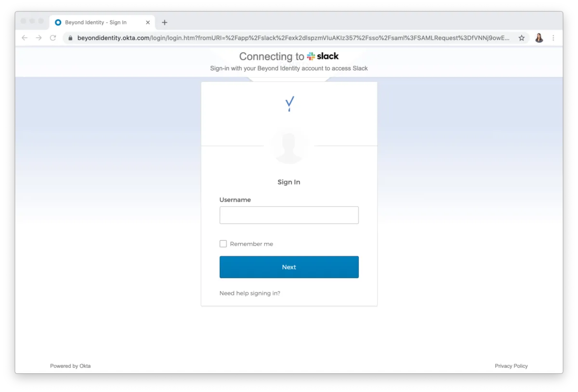Close the Beyond Identity - Sign In tab
The image size is (578, 392).
(x=148, y=23)
